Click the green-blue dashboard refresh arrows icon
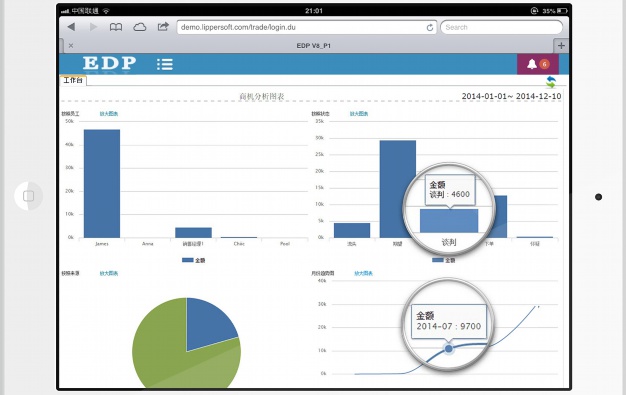Viewport: 626px width, 395px height. (551, 82)
